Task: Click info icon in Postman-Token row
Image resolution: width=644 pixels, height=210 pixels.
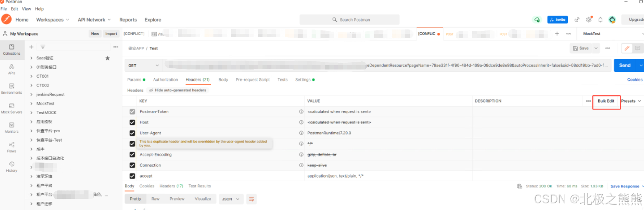Action: click(x=301, y=112)
